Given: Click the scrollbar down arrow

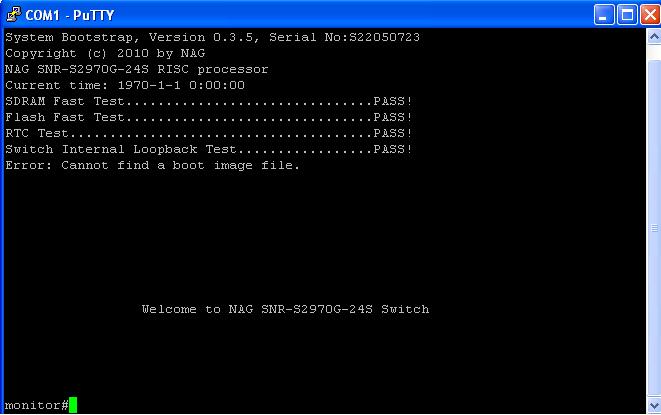Looking at the screenshot, I should [x=654, y=405].
